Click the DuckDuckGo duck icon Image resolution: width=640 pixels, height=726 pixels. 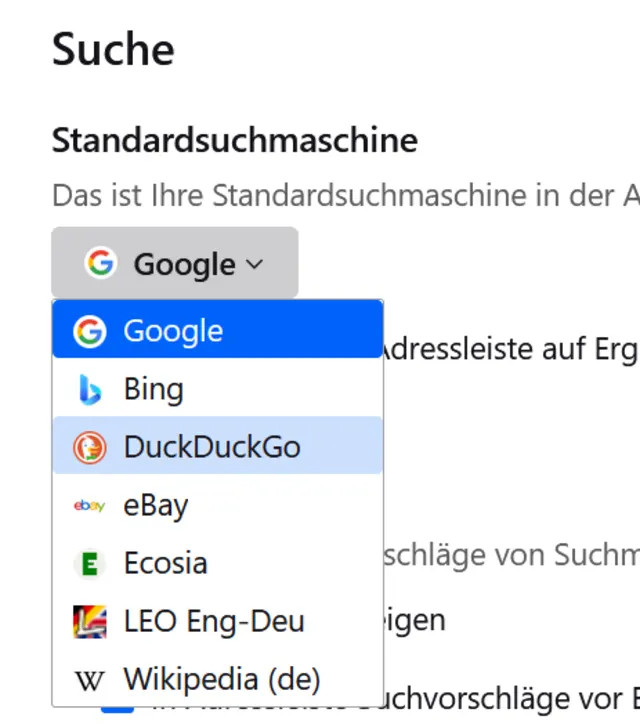click(x=89, y=447)
